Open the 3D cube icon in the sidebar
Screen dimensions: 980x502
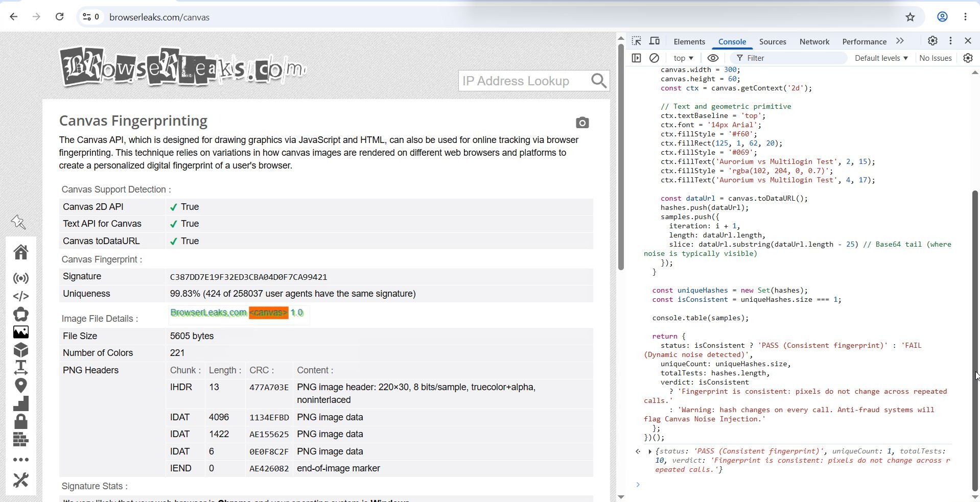[21, 350]
